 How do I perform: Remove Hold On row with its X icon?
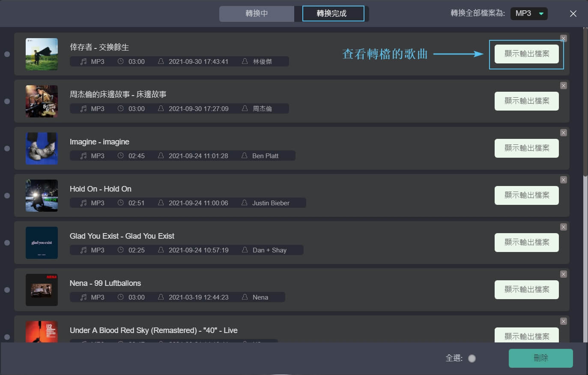[564, 180]
